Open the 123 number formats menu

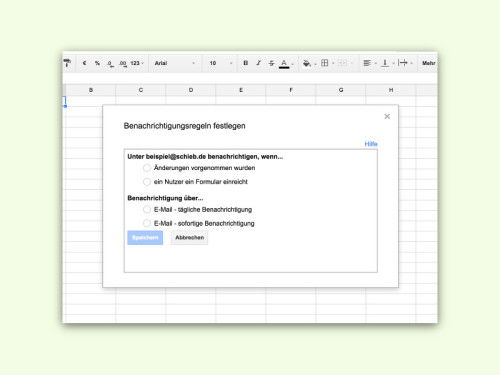click(137, 63)
